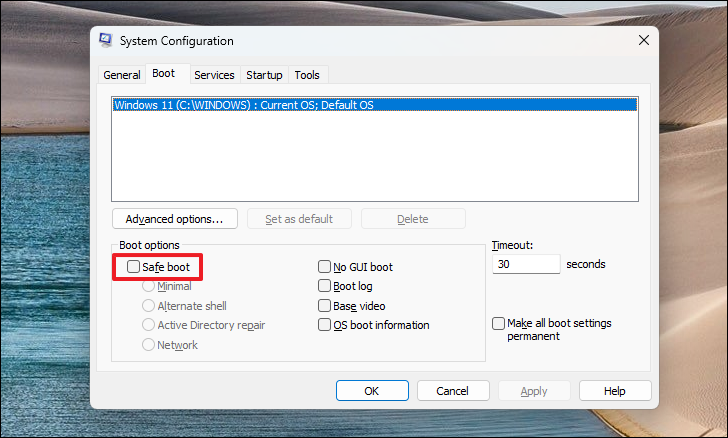Click the Apply button
The image size is (728, 438).
[534, 391]
